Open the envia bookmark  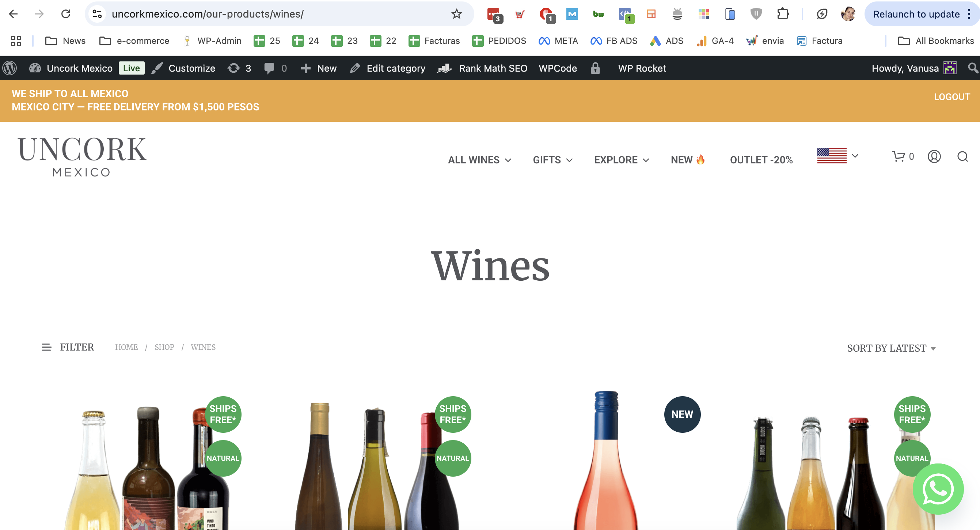[765, 41]
